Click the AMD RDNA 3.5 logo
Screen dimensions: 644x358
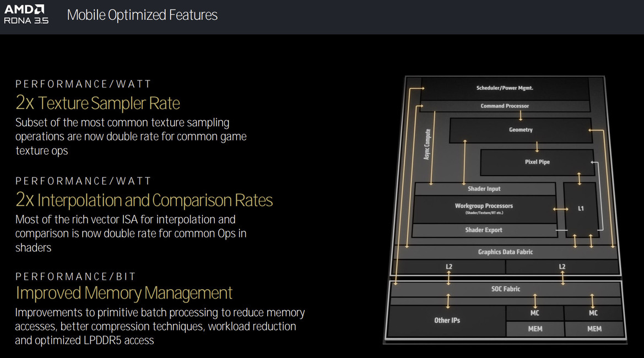pos(26,14)
